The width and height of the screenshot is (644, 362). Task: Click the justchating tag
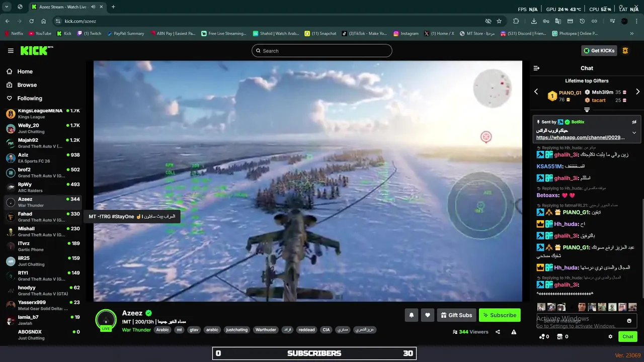(x=236, y=330)
